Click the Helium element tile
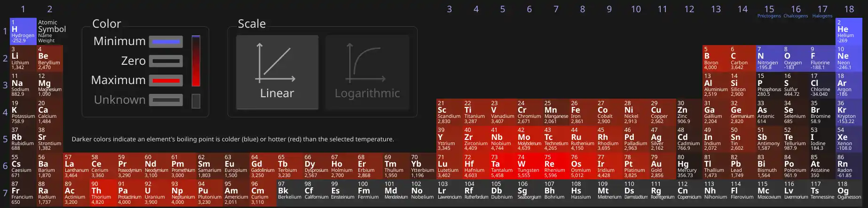Screen dimensions: 868x208 849,31
